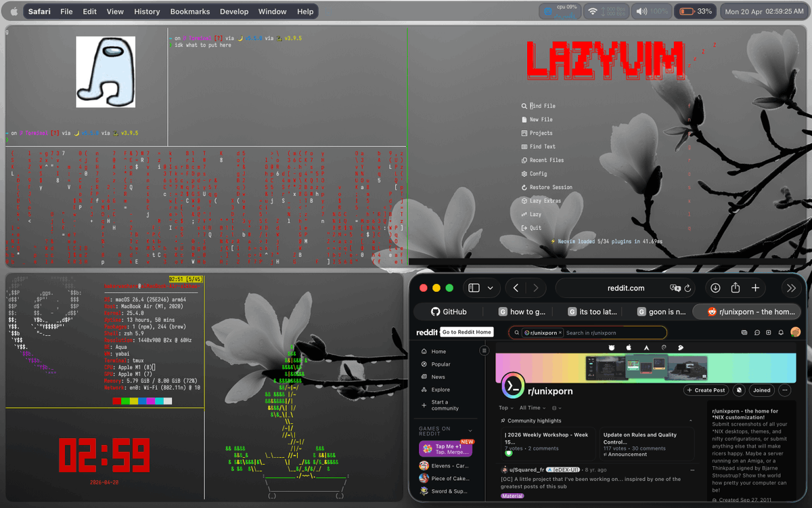Open the All Time filter dropdown
The width and height of the screenshot is (812, 508).
(x=532, y=408)
